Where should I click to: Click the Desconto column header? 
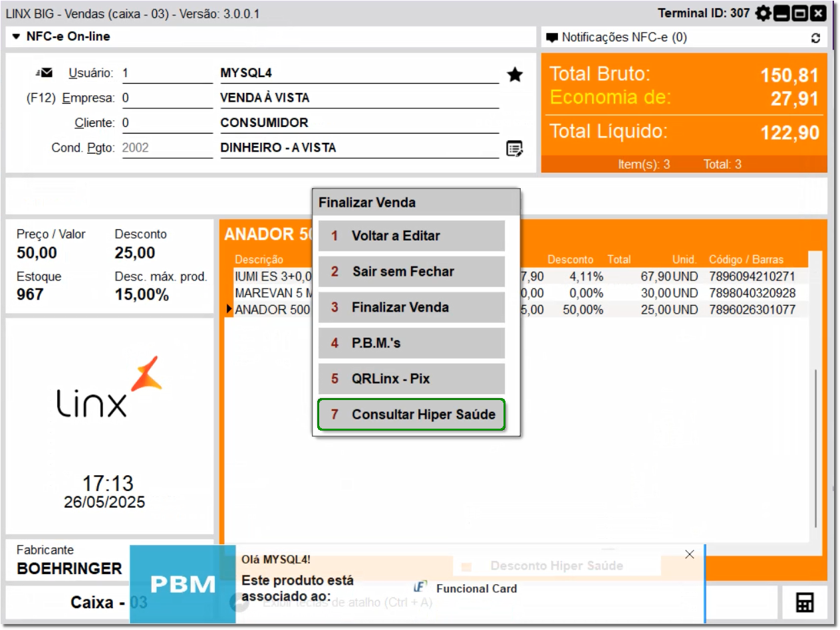click(x=570, y=260)
